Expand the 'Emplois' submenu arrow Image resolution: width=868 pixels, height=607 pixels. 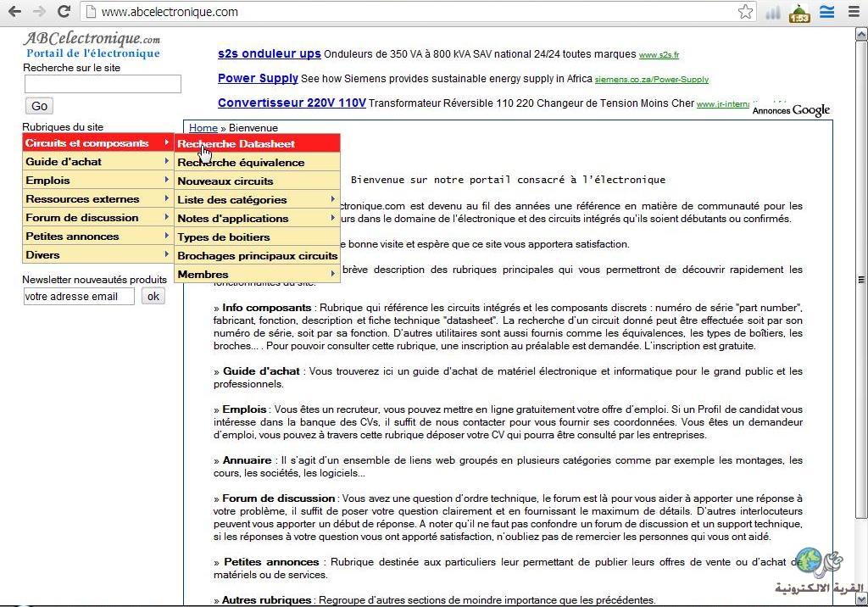pos(166,180)
